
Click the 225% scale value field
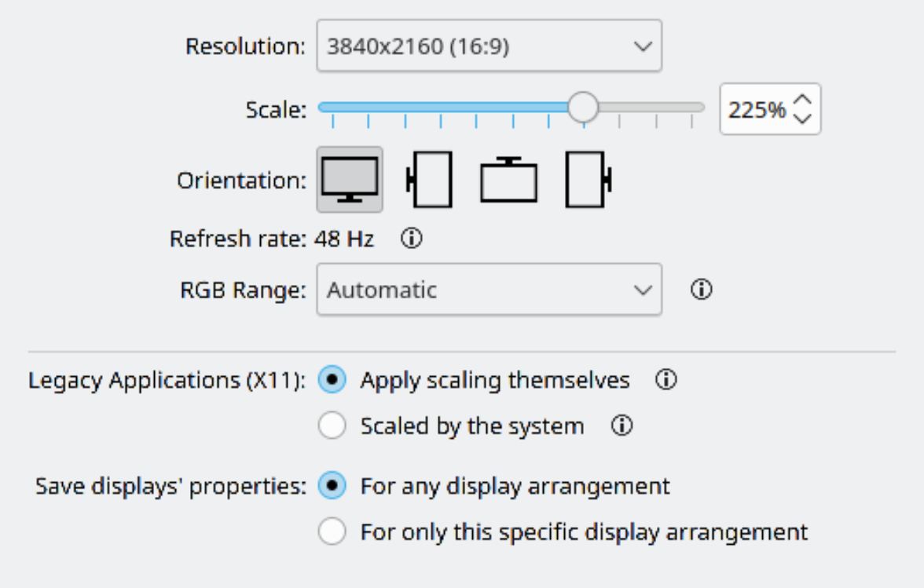click(756, 110)
